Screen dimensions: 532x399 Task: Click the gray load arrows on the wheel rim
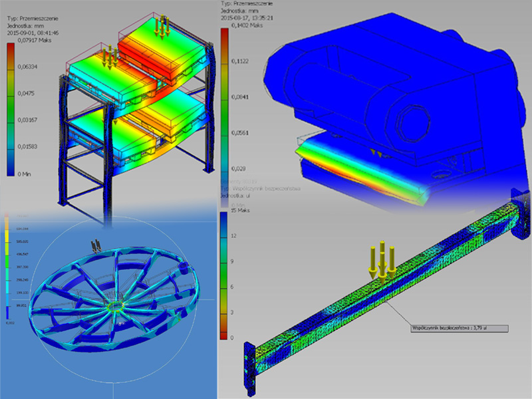pos(96,245)
